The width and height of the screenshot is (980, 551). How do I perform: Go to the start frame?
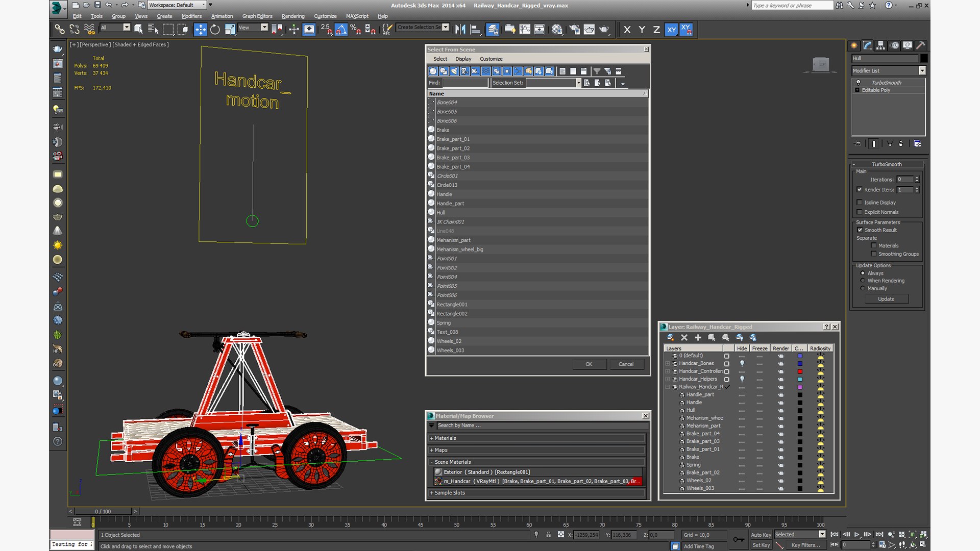pos(835,535)
